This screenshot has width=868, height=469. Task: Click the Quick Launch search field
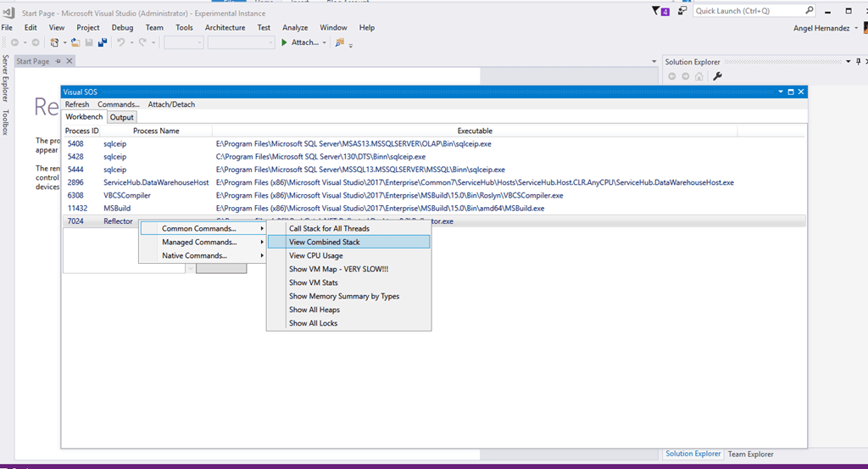tap(748, 11)
